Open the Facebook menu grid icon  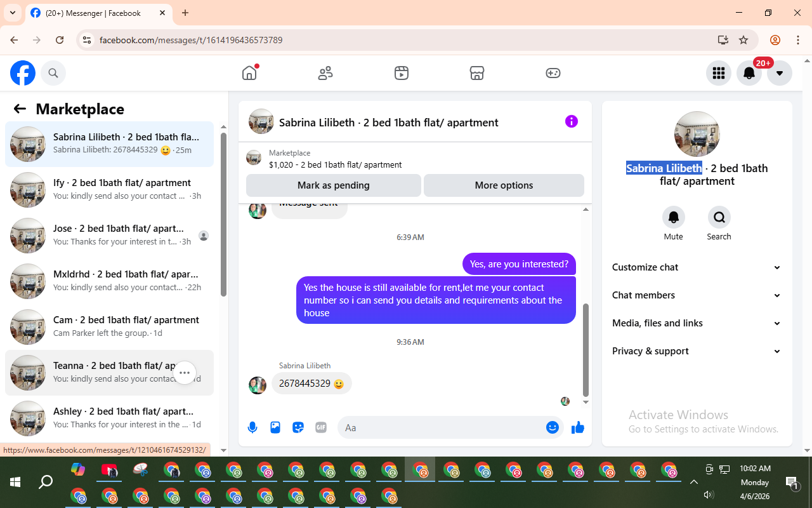(719, 73)
